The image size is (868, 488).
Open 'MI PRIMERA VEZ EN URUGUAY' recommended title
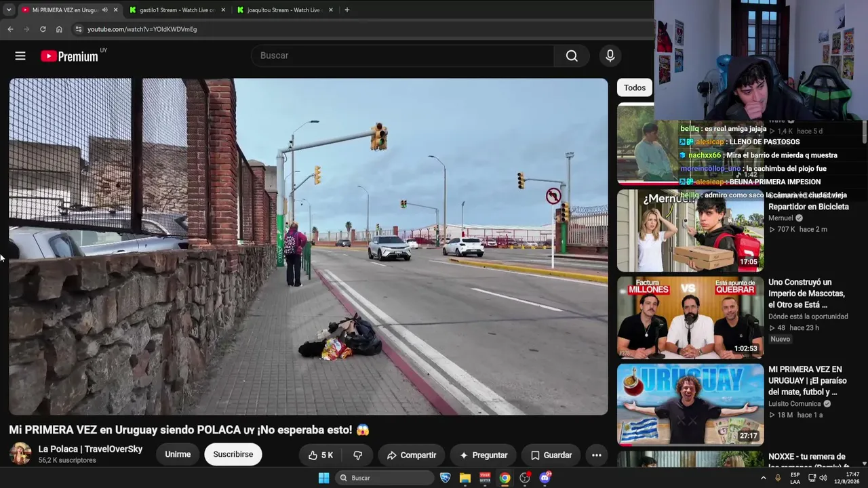tap(808, 381)
